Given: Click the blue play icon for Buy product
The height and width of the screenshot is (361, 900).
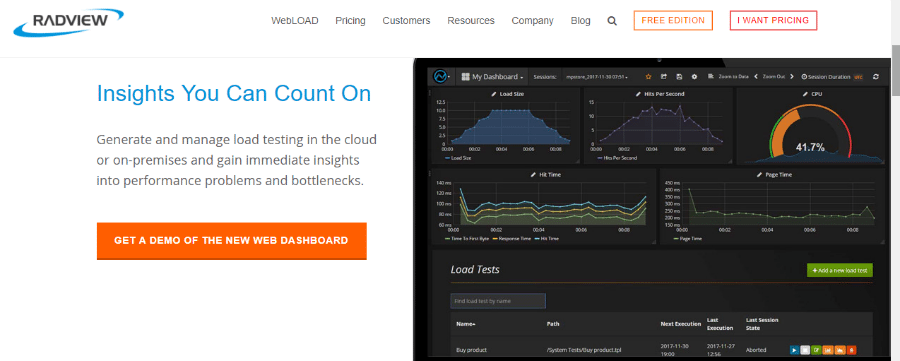Looking at the screenshot, I should coord(794,350).
